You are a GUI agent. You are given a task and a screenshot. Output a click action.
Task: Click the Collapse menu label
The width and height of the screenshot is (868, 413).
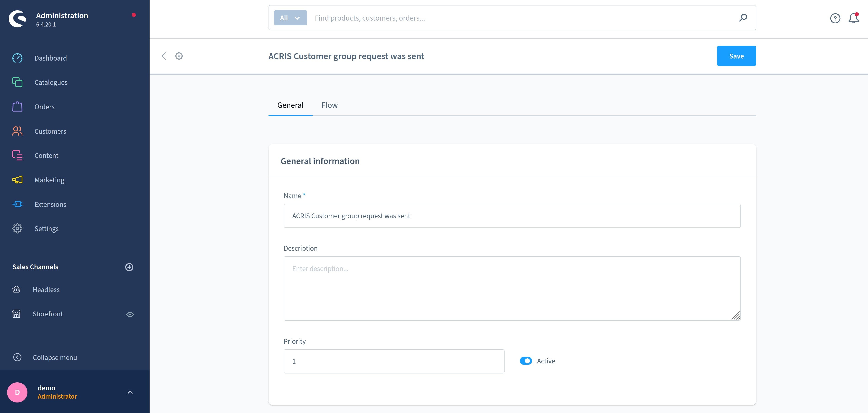(x=55, y=357)
